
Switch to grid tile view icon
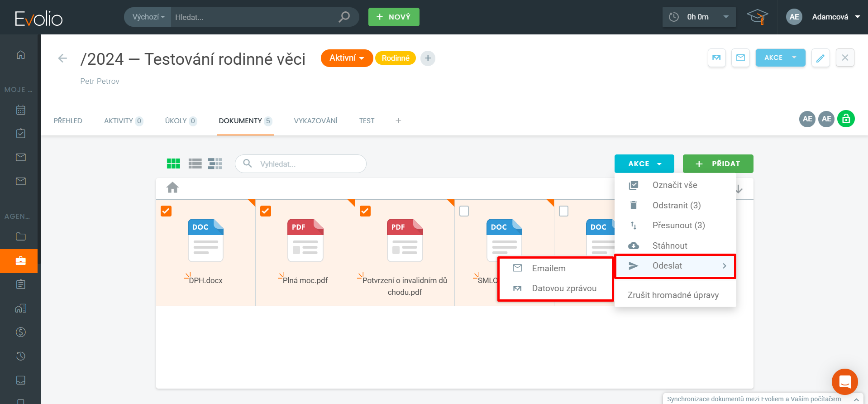pyautogui.click(x=173, y=164)
